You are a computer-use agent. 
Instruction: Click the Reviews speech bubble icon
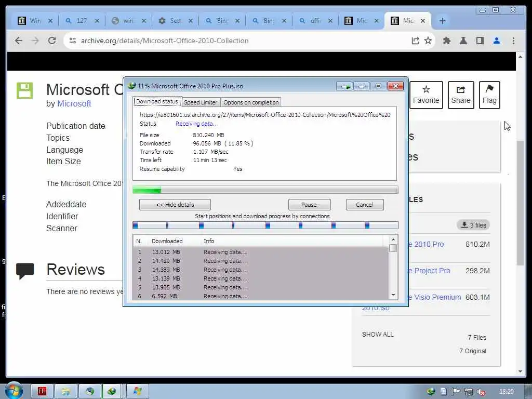(25, 271)
